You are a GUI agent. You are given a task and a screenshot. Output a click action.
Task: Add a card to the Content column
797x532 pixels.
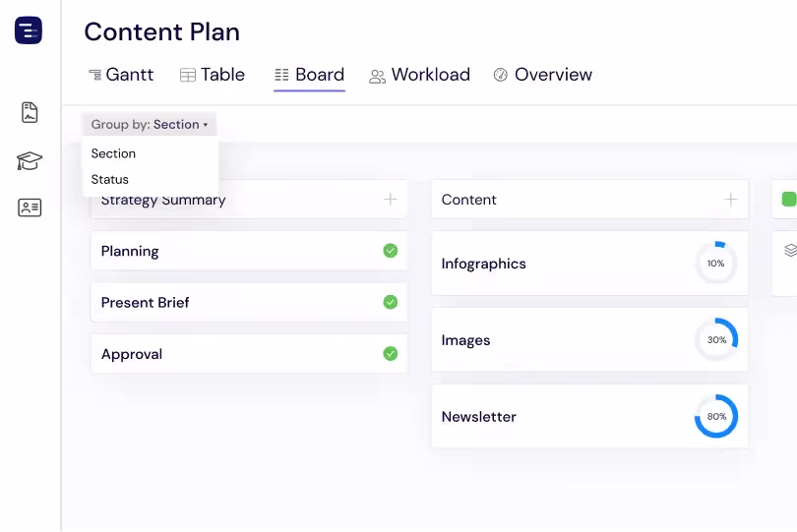730,200
